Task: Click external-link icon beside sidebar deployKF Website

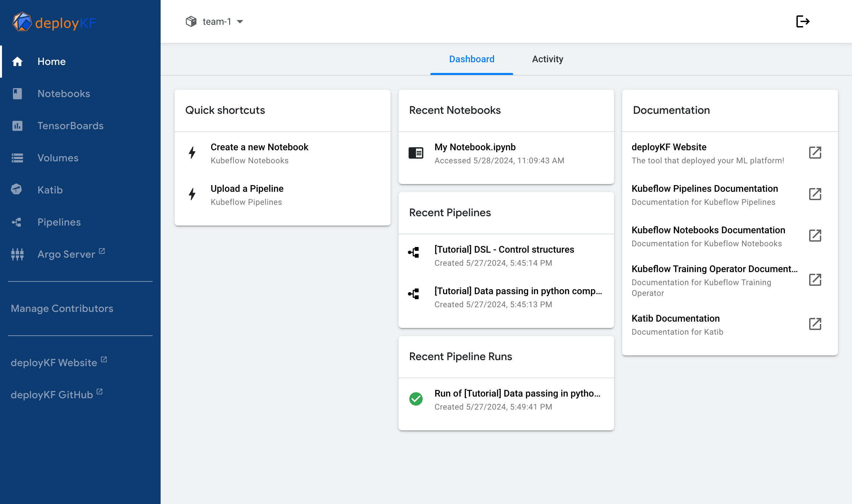Action: [x=104, y=359]
